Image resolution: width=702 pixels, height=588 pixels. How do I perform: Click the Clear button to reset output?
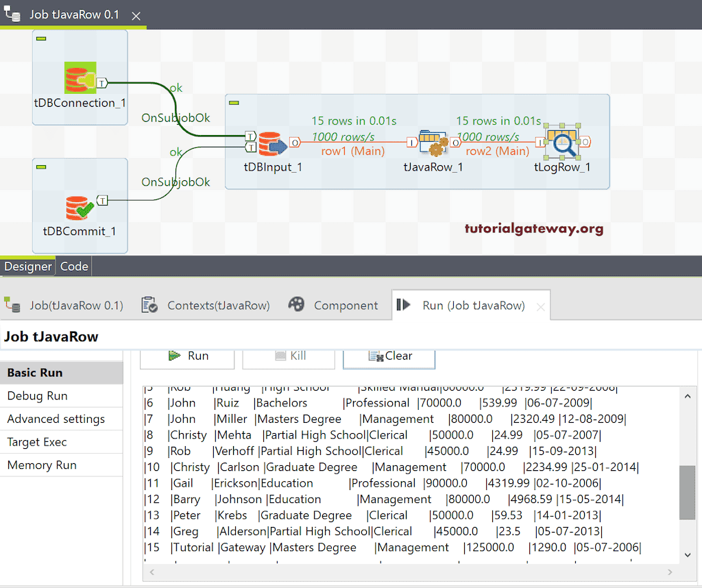[389, 356]
